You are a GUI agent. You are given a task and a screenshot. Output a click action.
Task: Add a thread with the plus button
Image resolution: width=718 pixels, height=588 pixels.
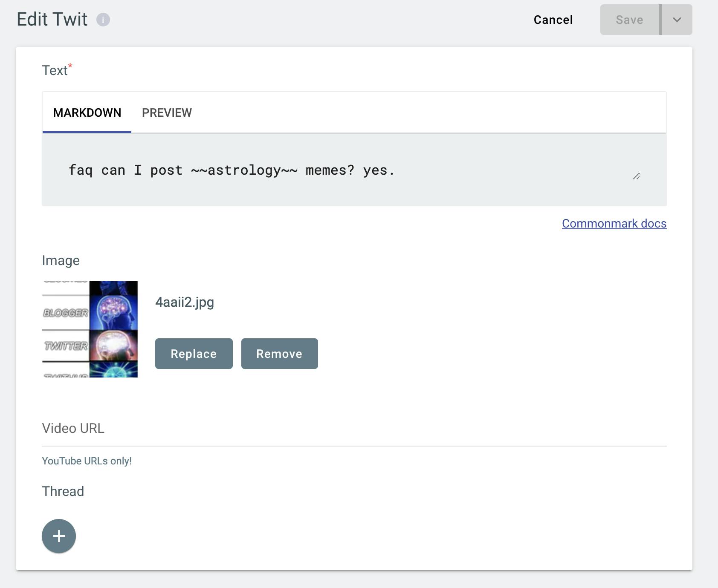pyautogui.click(x=59, y=536)
